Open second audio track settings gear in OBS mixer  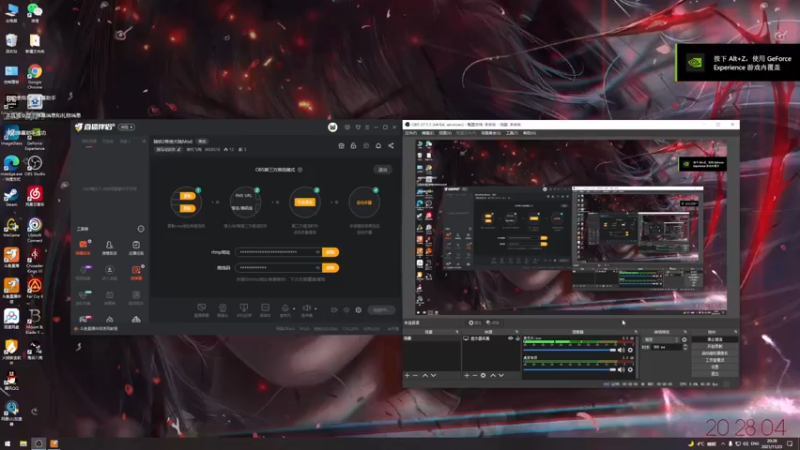pyautogui.click(x=631, y=369)
